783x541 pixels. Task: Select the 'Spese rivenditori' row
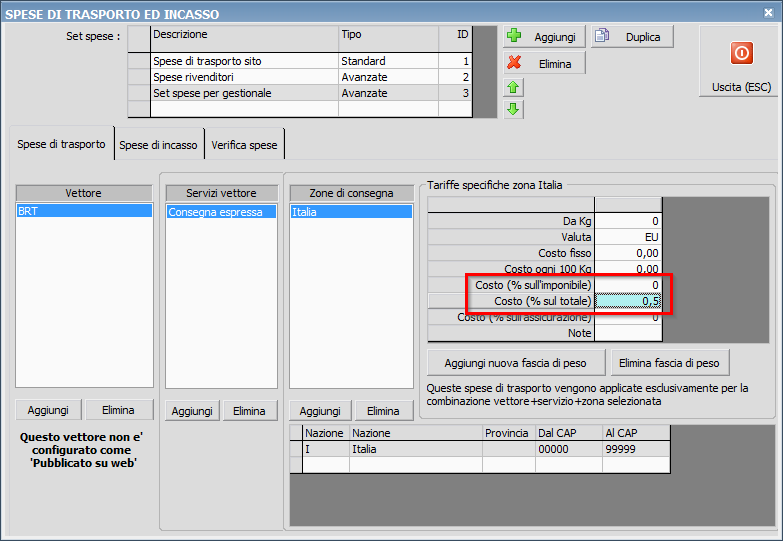point(300,77)
